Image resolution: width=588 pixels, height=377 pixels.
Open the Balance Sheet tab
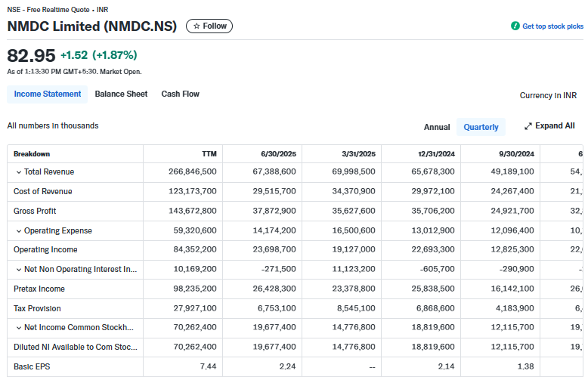click(121, 94)
